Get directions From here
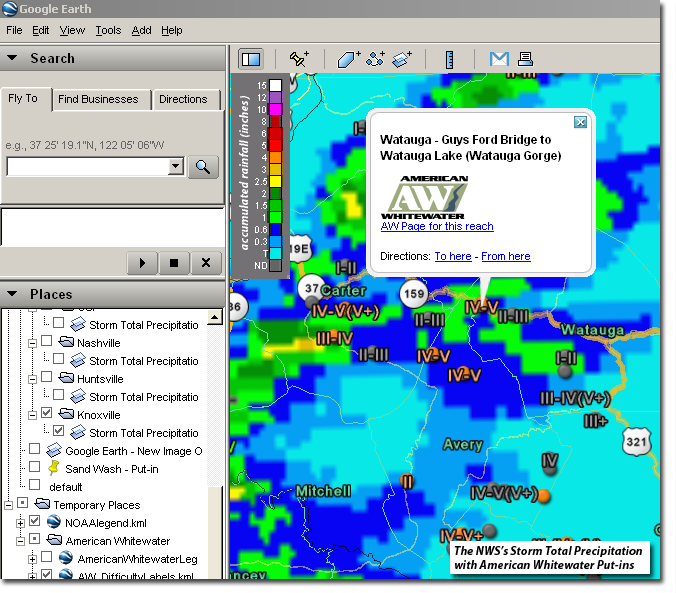 coord(506,256)
